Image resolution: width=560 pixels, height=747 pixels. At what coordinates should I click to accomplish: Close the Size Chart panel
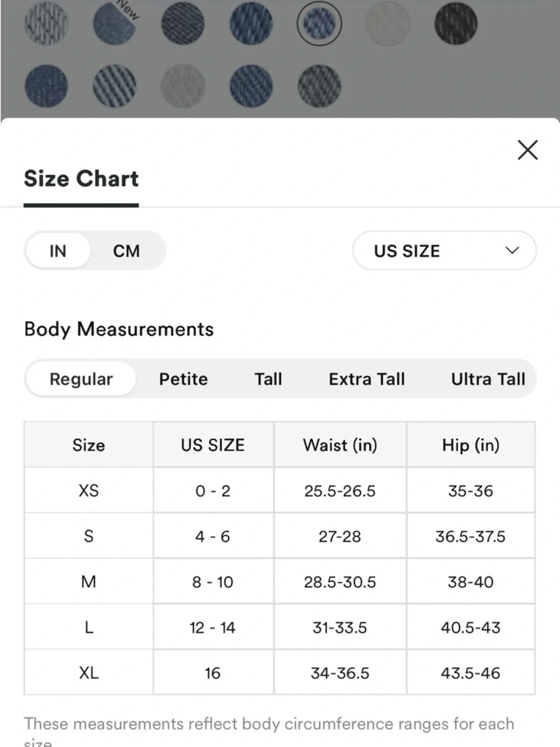coord(527,150)
